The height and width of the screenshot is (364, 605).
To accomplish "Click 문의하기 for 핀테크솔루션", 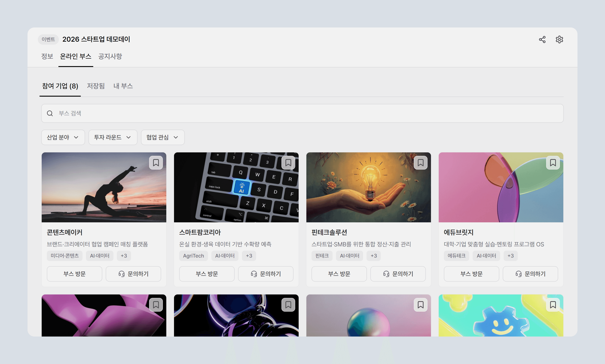I will coord(398,274).
